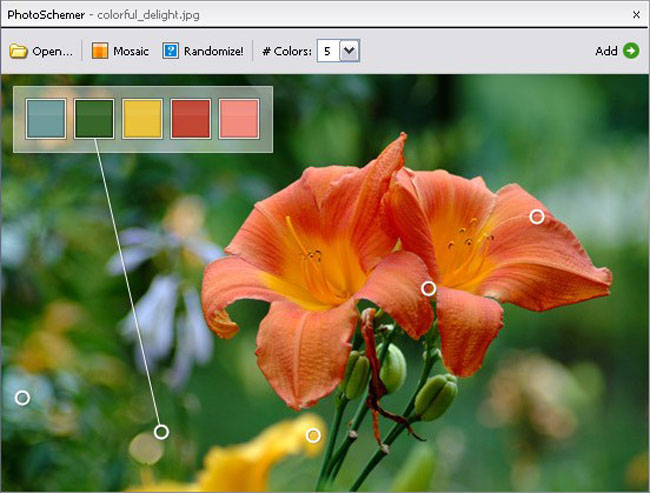Viewport: 650px width, 493px height.
Task: Click the green Add arrow icon
Action: [630, 51]
